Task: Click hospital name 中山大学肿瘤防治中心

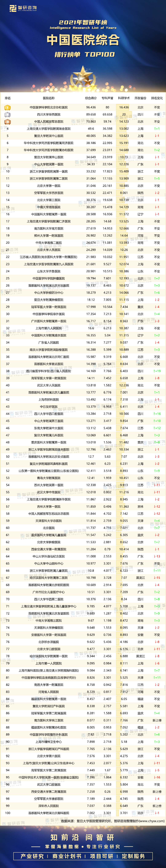Action: [x=49, y=293]
